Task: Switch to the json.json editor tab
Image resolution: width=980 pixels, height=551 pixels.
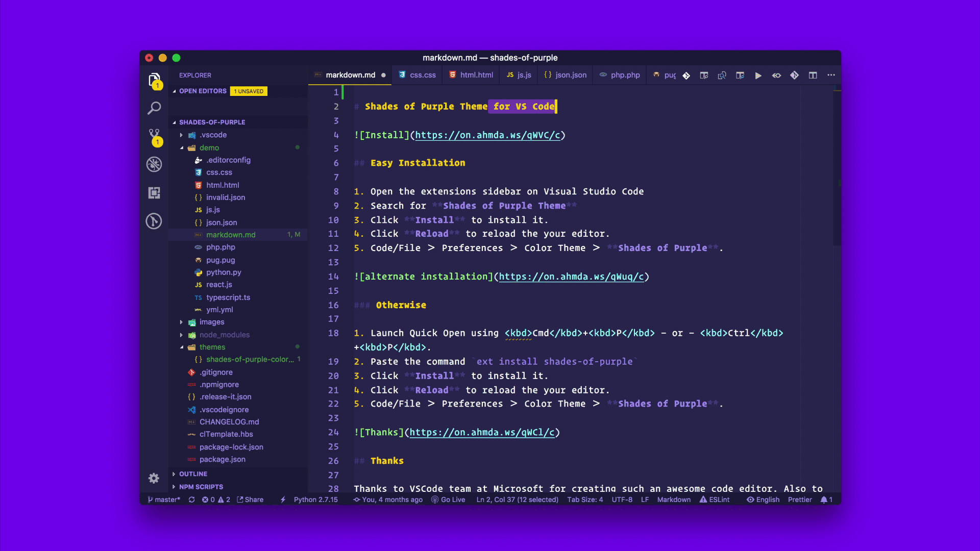Action: tap(571, 76)
